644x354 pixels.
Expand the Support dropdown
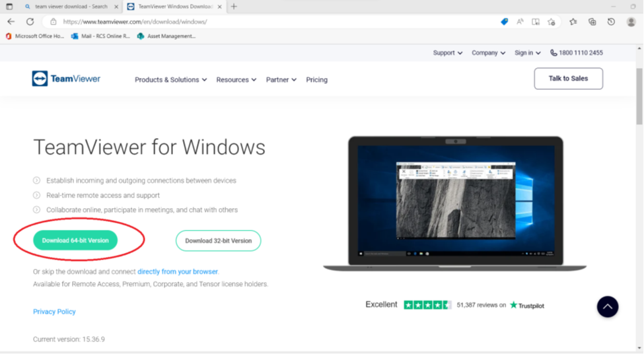[448, 53]
